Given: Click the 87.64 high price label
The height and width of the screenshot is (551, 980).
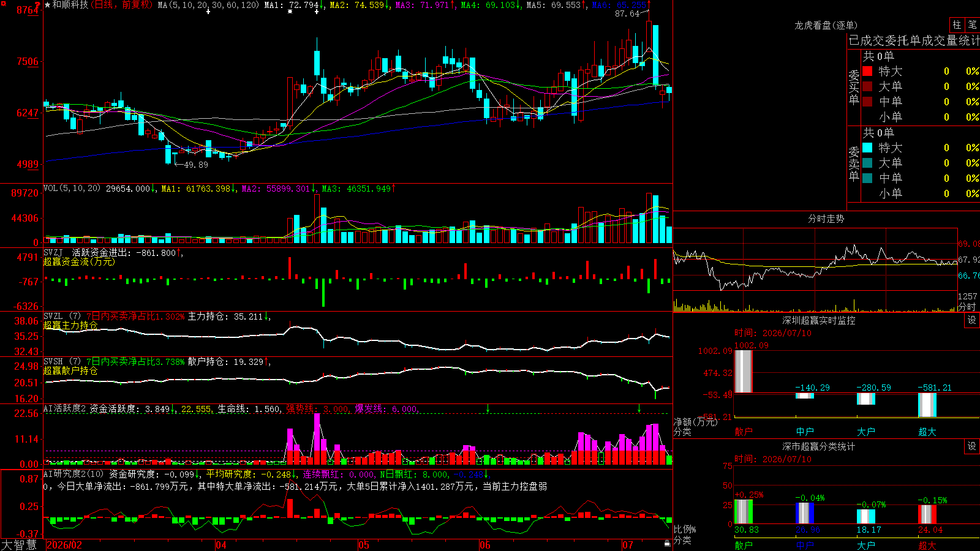Looking at the screenshot, I should tap(627, 13).
